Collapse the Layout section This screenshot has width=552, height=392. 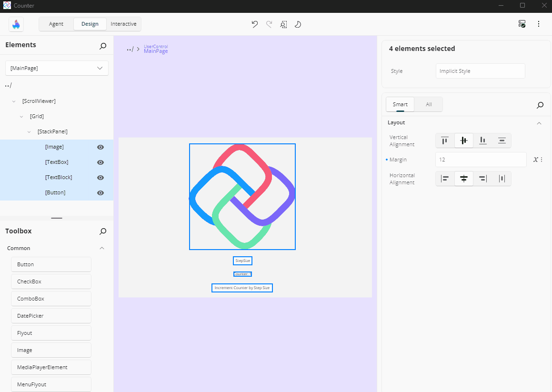coord(539,123)
